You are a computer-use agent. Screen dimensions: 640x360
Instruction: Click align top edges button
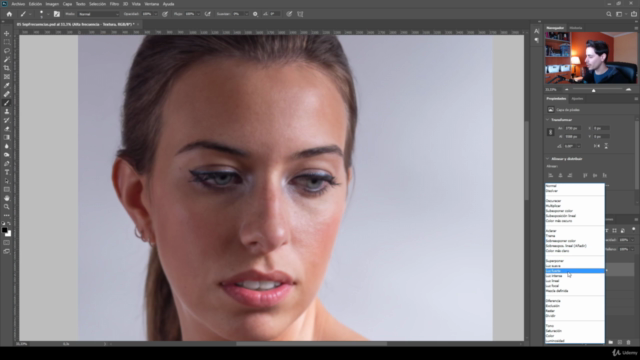(x=585, y=176)
